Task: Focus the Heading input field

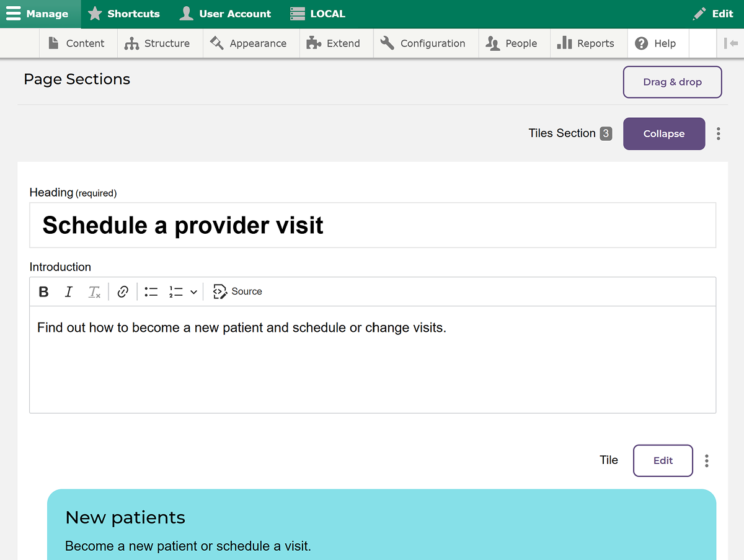Action: coord(373,225)
